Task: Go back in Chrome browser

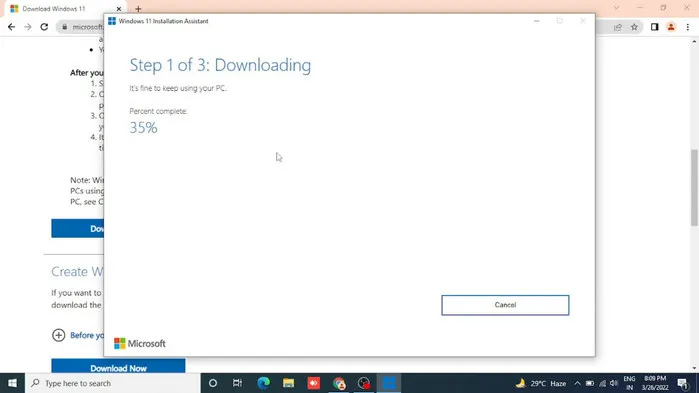Action: tap(12, 27)
